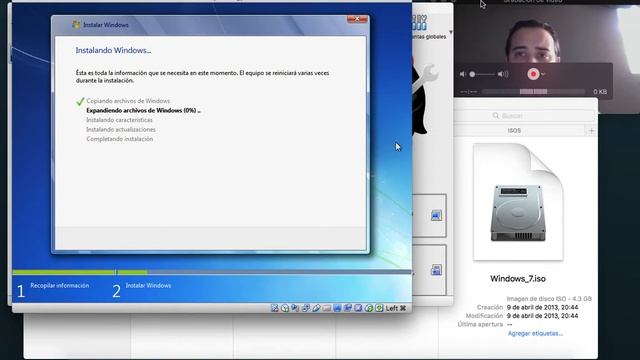Expand the Herramientas globales dropdown arrow
Image resolution: width=640 pixels, height=360 pixels.
point(451,32)
